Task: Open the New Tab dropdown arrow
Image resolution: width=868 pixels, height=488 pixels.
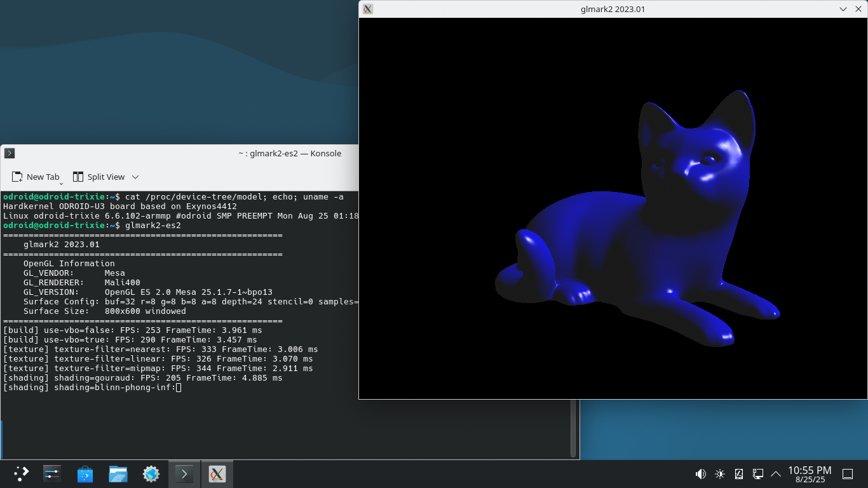Action: pos(62,183)
